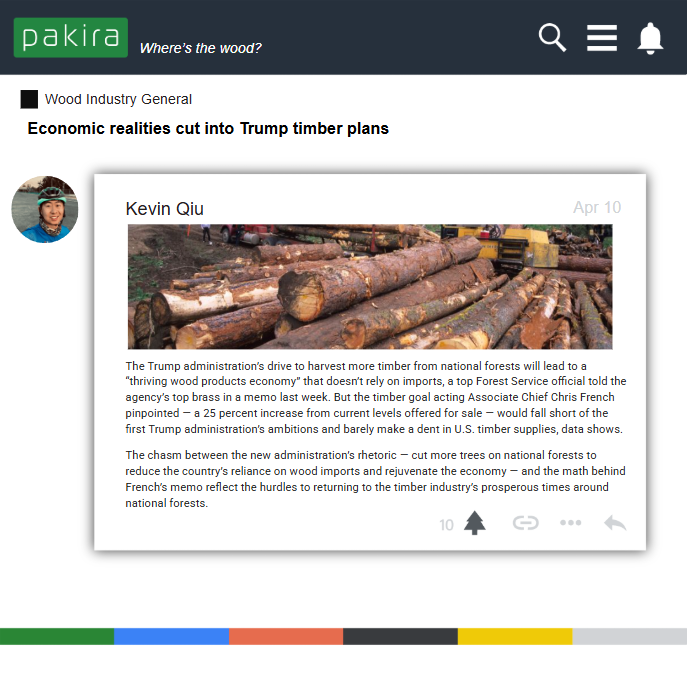Click the 10 likes count
Image resolution: width=687 pixels, height=687 pixels.
tap(446, 525)
